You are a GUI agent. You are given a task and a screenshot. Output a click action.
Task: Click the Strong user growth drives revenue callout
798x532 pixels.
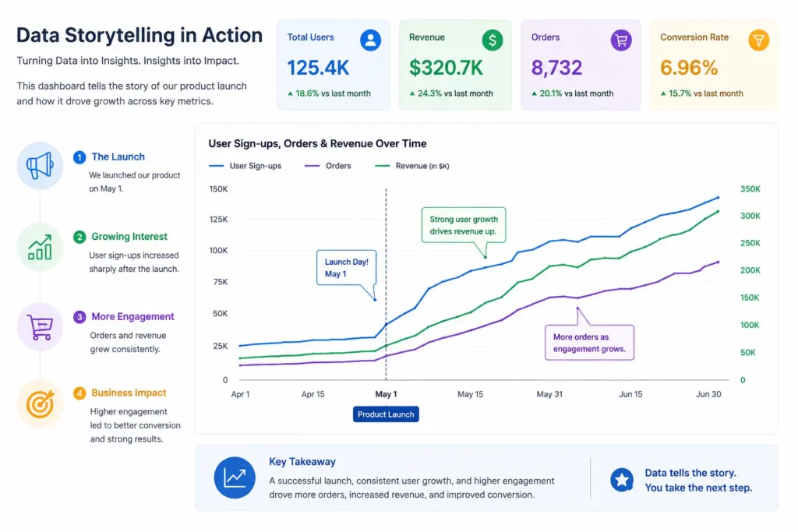pos(464,225)
